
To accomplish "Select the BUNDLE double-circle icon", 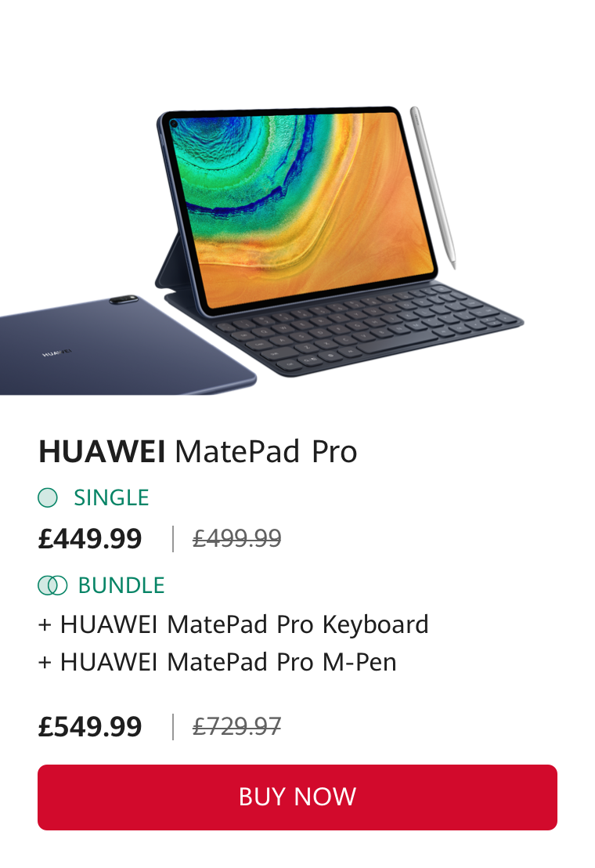I will [x=52, y=585].
